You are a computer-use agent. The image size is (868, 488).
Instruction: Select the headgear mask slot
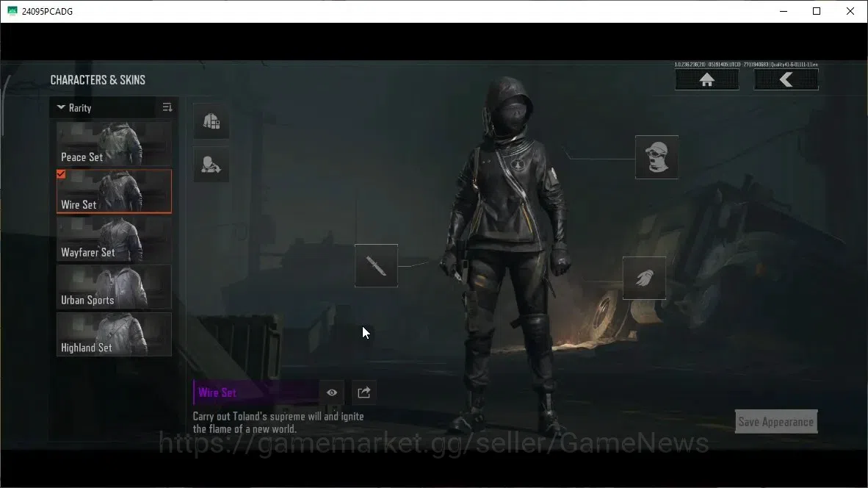click(657, 157)
